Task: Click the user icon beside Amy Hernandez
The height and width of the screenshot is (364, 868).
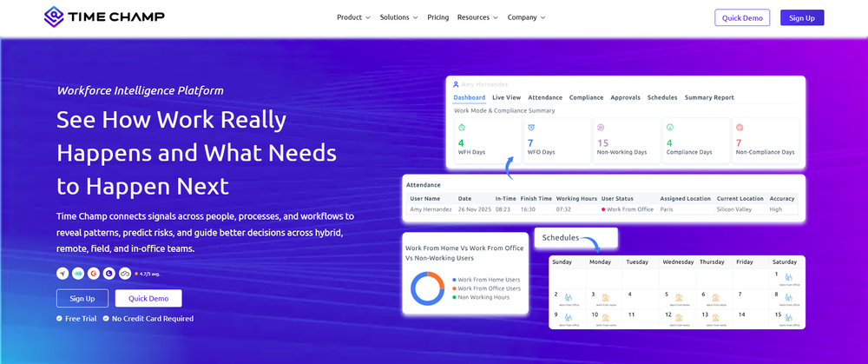Action: 457,85
